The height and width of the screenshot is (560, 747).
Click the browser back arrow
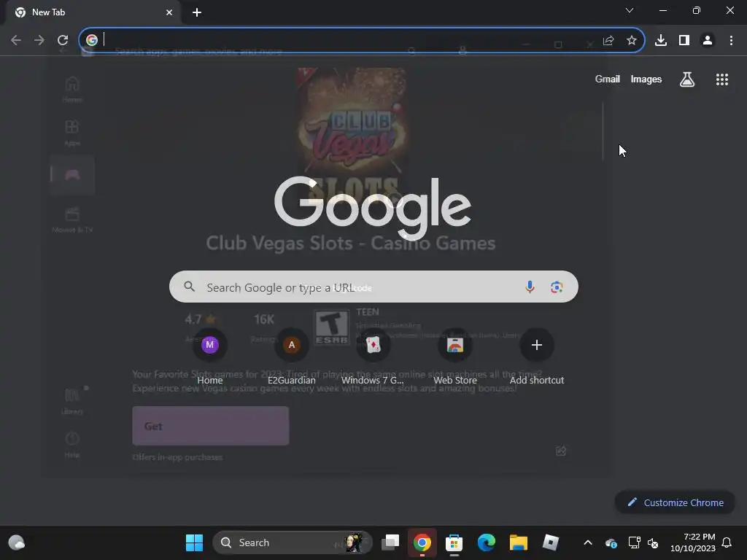click(x=16, y=41)
